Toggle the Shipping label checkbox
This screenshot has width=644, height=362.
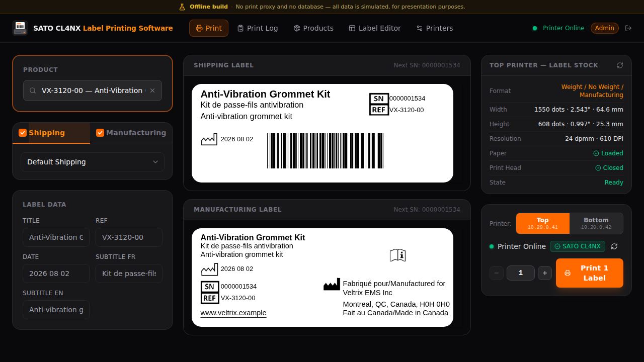tap(23, 133)
